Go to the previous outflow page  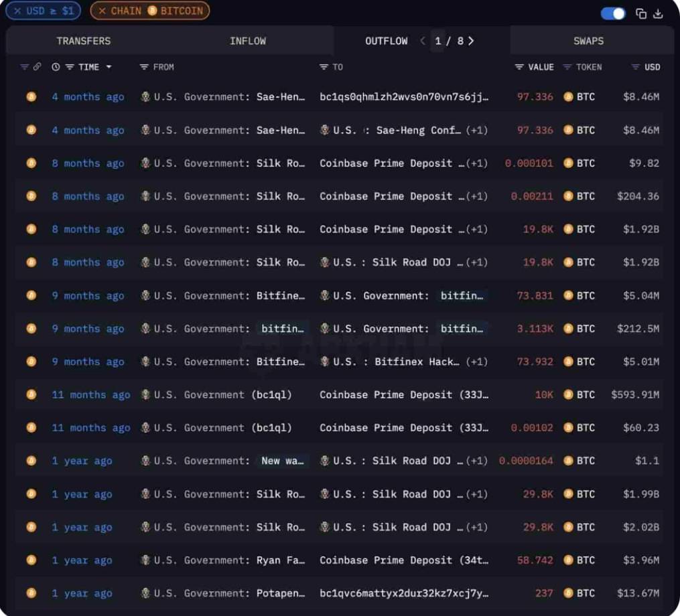tap(423, 41)
